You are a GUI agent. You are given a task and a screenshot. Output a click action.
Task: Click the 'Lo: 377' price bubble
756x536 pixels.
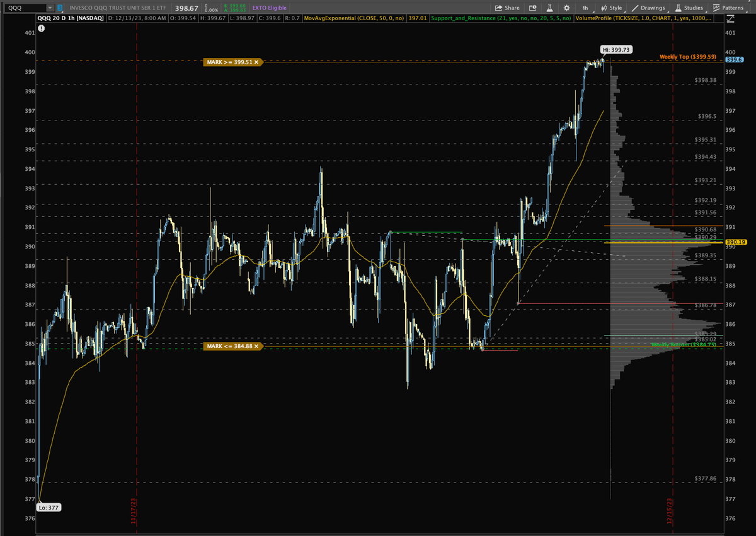pos(49,507)
